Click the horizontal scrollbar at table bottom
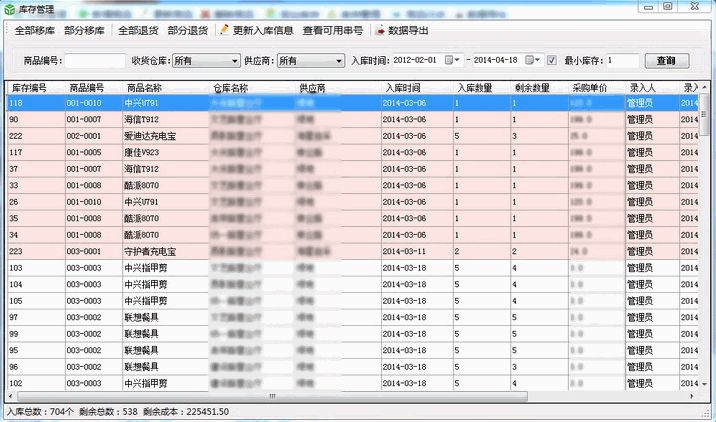Viewport: 716px width, 422px height. click(350, 398)
